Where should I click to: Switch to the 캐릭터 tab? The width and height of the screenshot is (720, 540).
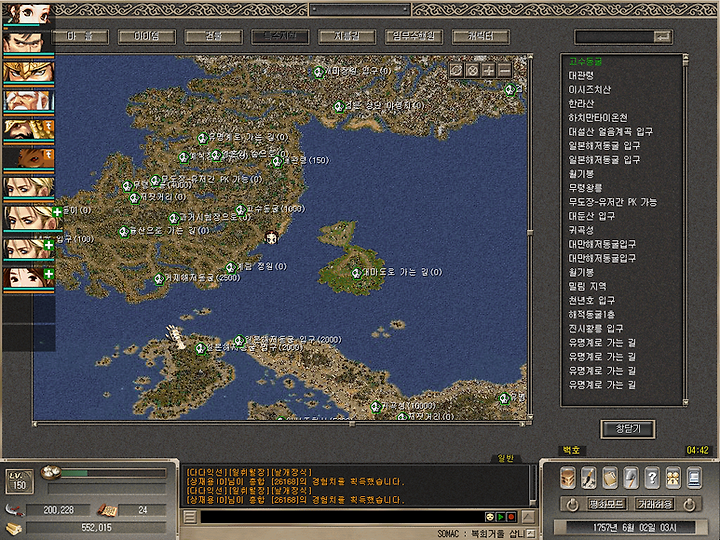[x=480, y=37]
